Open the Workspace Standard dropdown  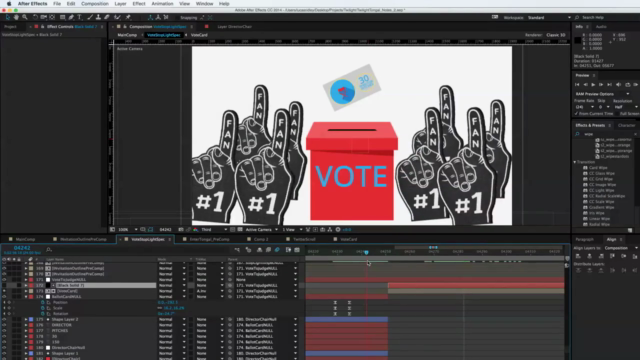549,18
